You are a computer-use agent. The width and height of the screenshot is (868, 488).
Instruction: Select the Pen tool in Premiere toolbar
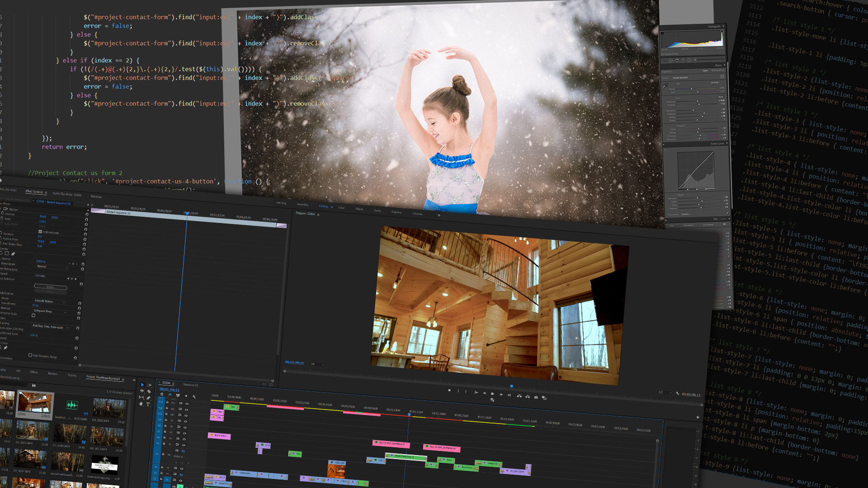[x=148, y=398]
